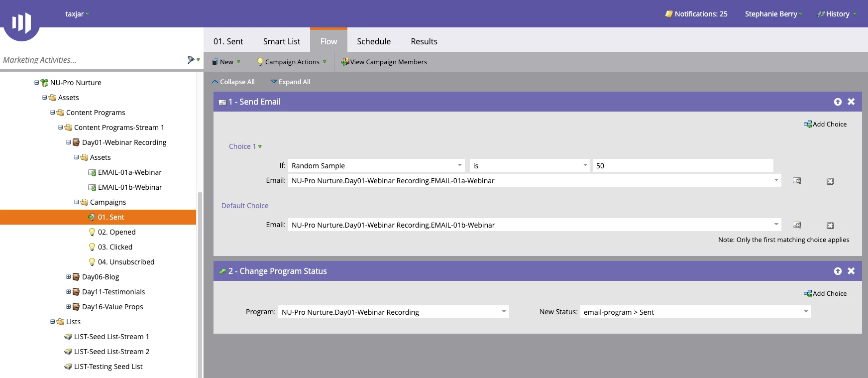Image resolution: width=868 pixels, height=378 pixels.
Task: Open the Campaign Actions menu
Action: coord(292,62)
